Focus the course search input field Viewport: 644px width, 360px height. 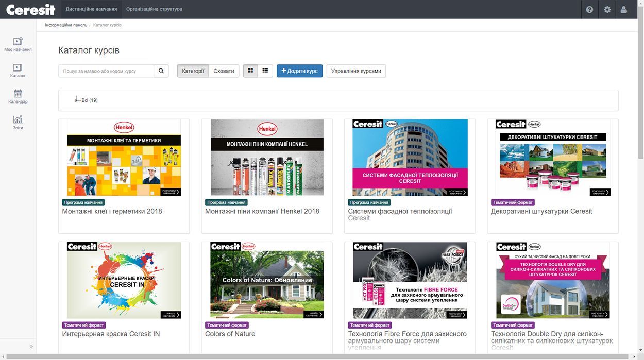106,71
